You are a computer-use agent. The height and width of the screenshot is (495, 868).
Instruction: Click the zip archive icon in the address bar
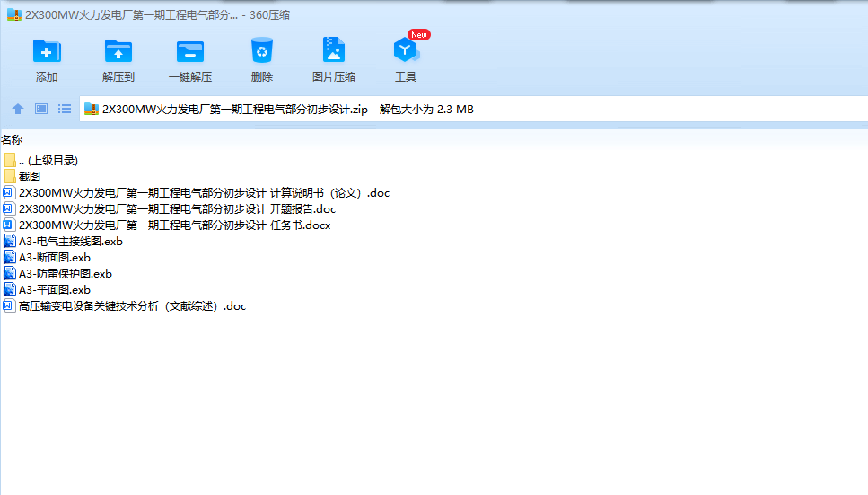coord(92,110)
